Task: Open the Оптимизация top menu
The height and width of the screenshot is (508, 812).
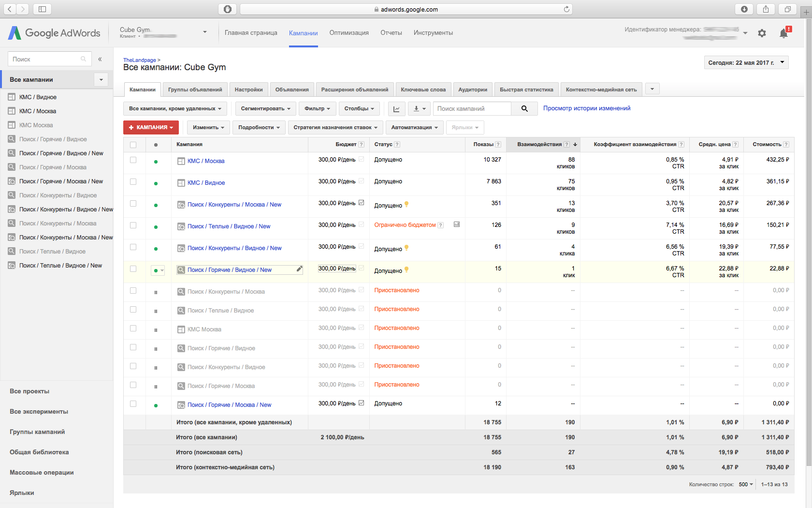Action: pyautogui.click(x=349, y=33)
